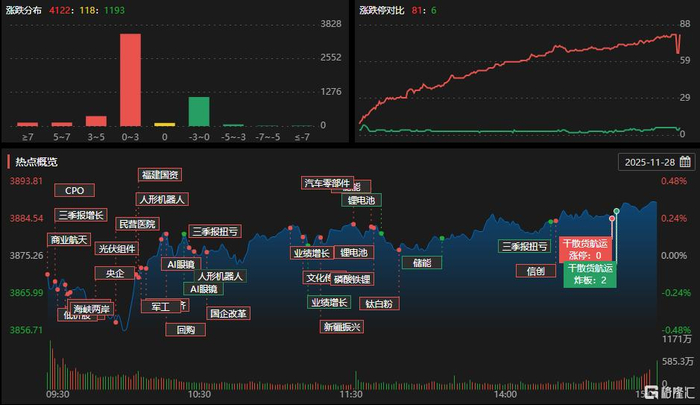Click the date field showing 2025-11-28
Screen dimensions: 700x405
656,162
